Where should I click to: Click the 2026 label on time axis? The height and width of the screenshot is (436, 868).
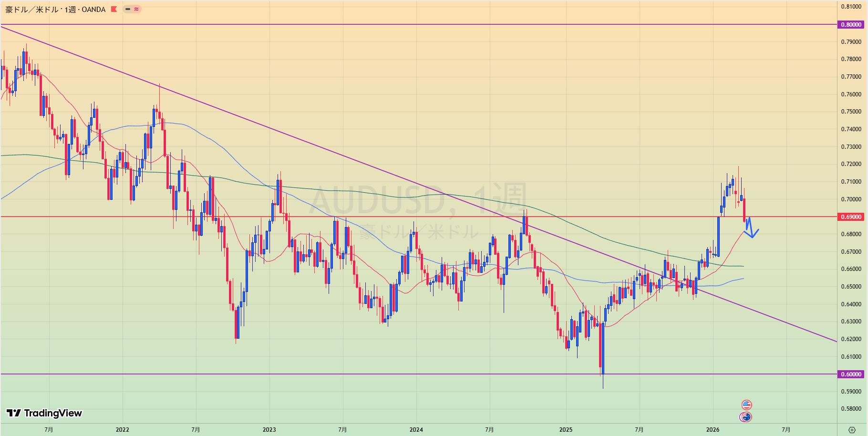tap(713, 429)
